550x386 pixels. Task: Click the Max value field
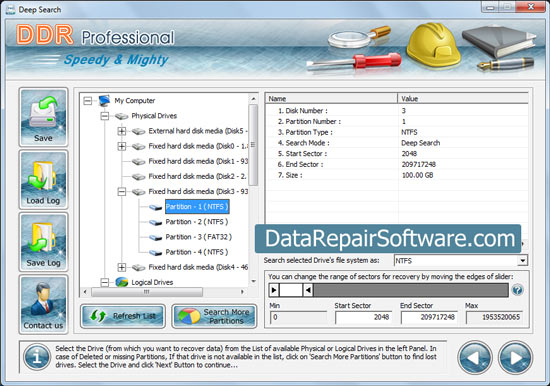(494, 317)
